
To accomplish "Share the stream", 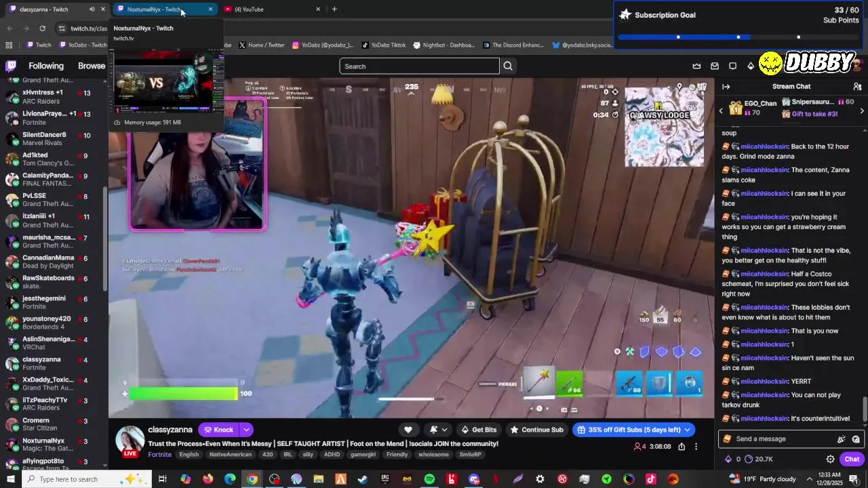I will click(x=682, y=447).
